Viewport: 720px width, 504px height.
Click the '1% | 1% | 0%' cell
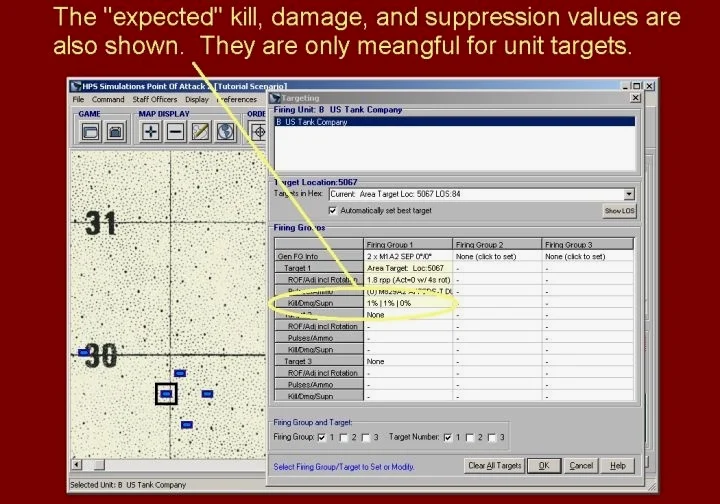click(x=408, y=303)
